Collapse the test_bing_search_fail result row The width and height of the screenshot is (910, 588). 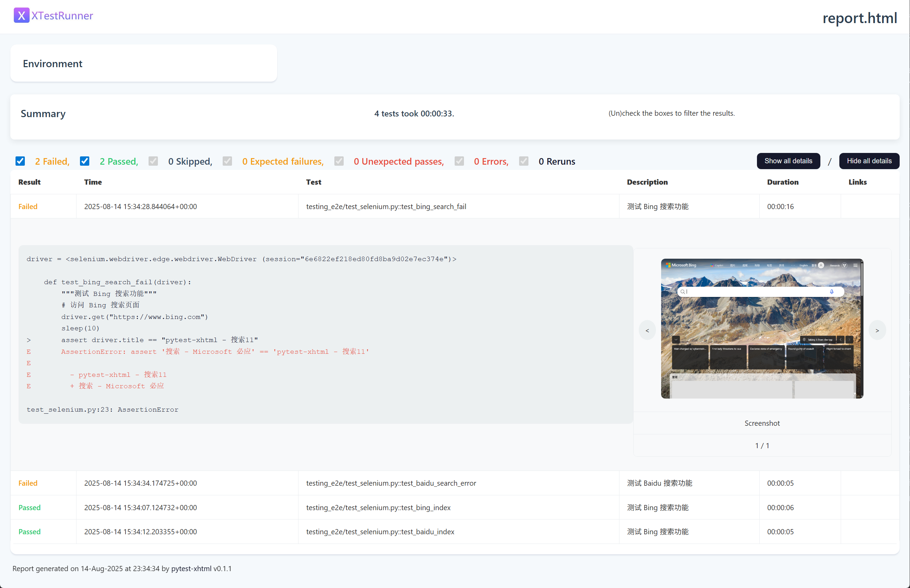click(x=386, y=207)
